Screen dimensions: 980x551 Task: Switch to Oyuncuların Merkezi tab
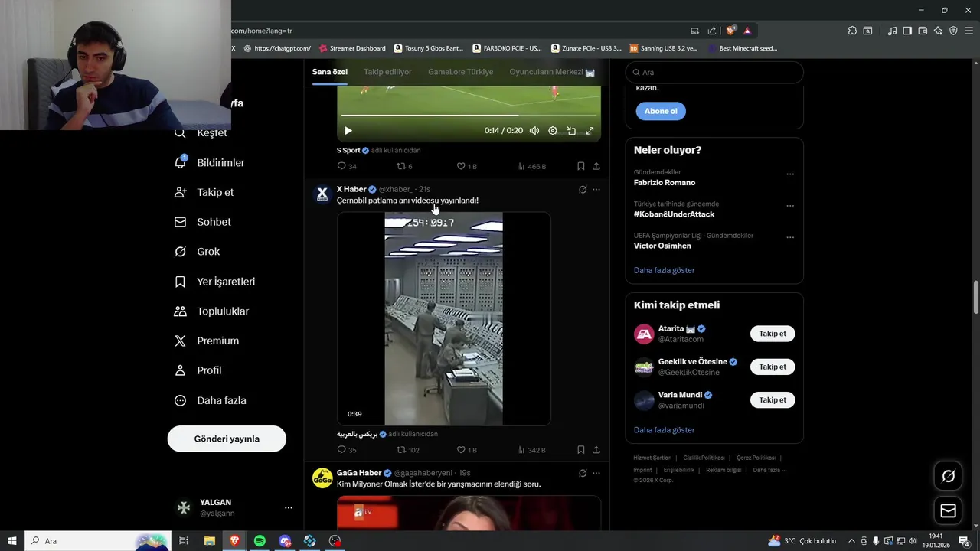point(552,72)
